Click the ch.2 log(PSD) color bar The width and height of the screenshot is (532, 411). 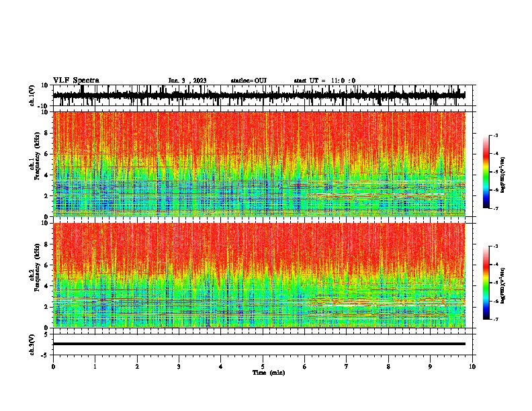pyautogui.click(x=486, y=283)
